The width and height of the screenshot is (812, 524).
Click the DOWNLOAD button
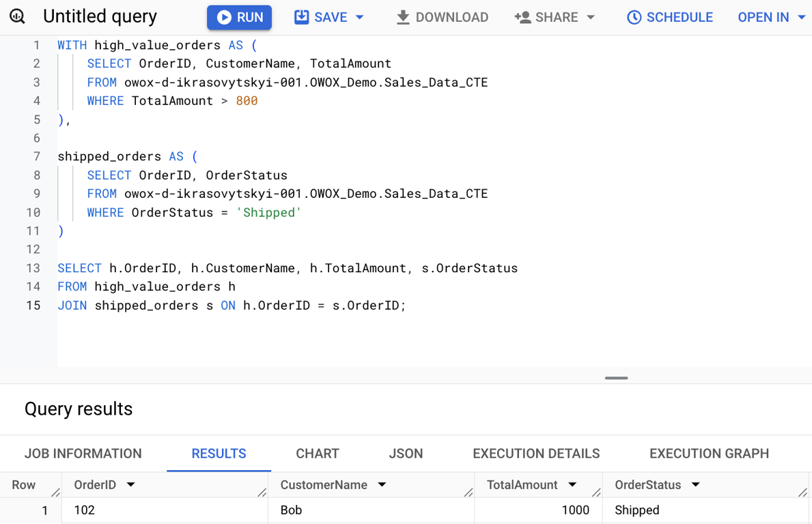click(443, 18)
